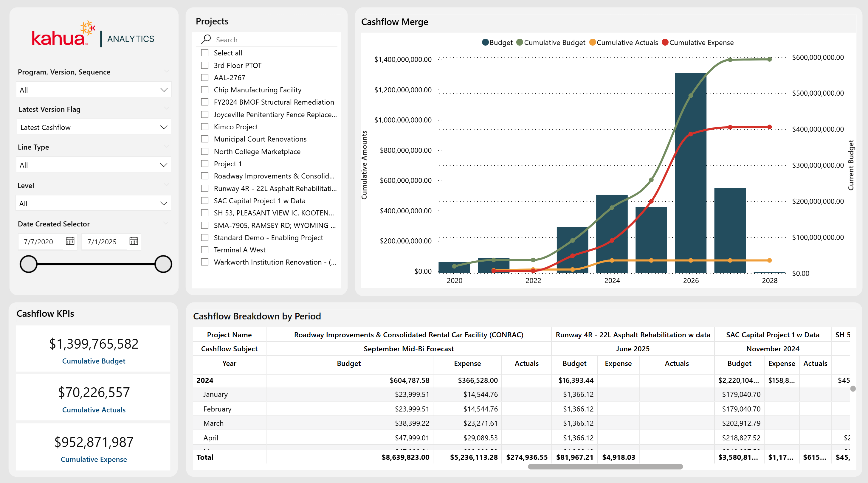Image resolution: width=868 pixels, height=483 pixels.
Task: Click the Cumulative Actuals legend dot
Action: pyautogui.click(x=592, y=42)
